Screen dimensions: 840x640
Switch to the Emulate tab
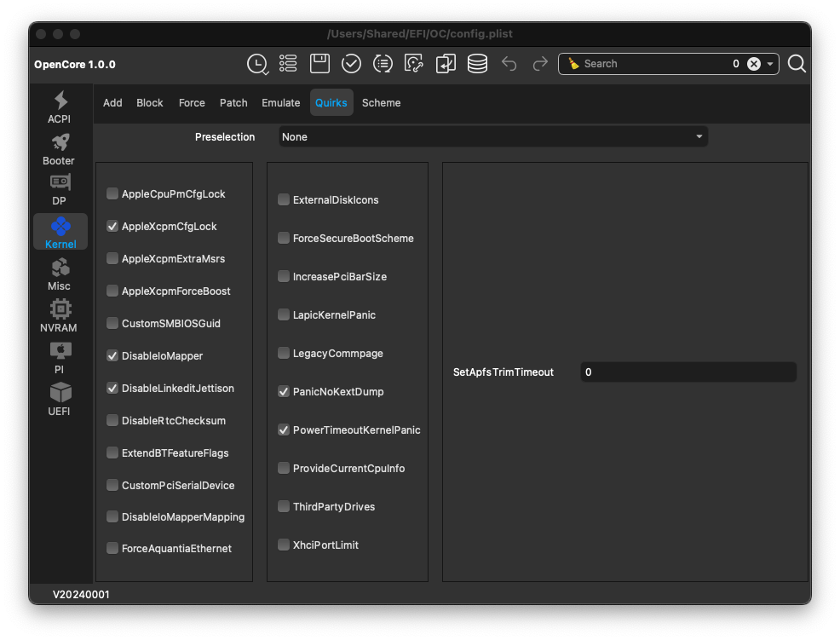click(x=281, y=102)
